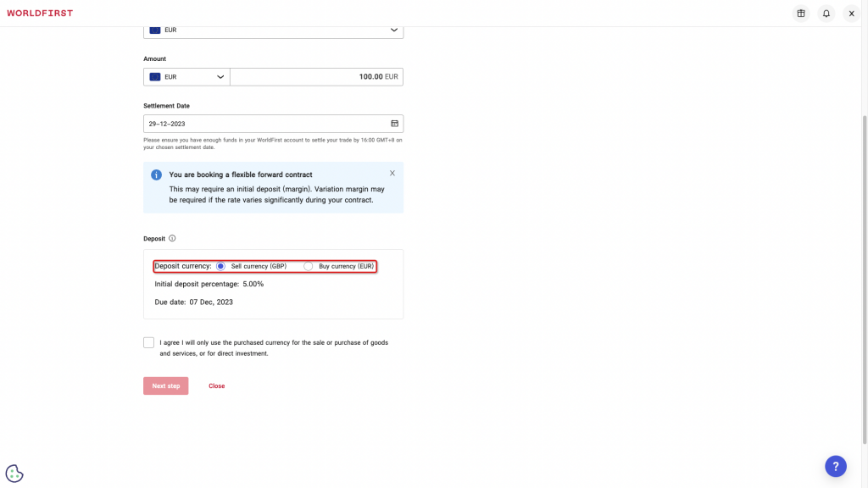Expand the Amount currency EUR dropdown
This screenshot has width=868, height=488.
(186, 77)
